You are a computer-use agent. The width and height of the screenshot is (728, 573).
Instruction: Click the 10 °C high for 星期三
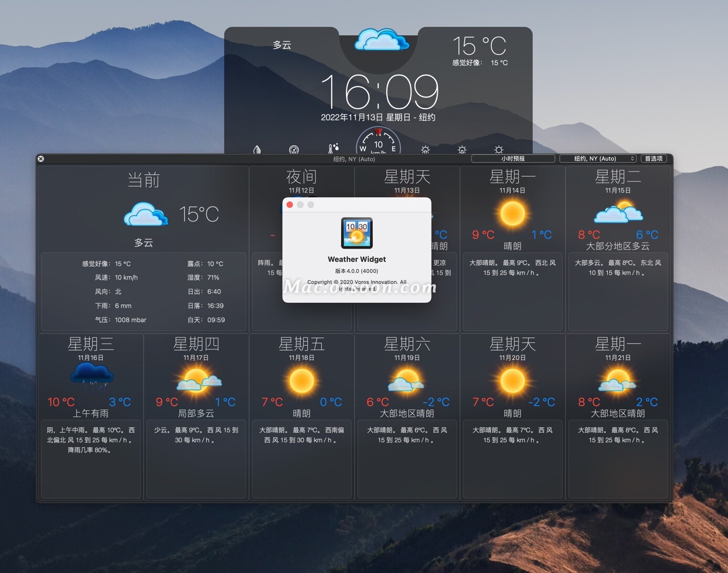point(61,402)
